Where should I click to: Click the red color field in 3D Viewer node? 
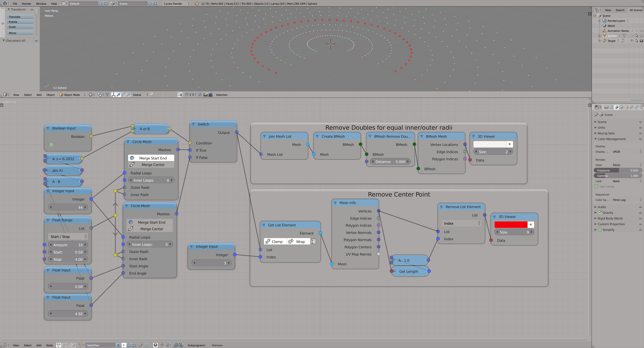click(511, 225)
